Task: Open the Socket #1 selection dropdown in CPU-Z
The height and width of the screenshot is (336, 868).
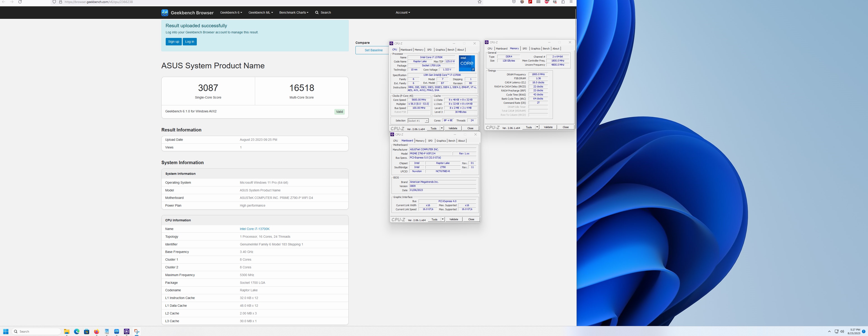Action: pos(418,121)
